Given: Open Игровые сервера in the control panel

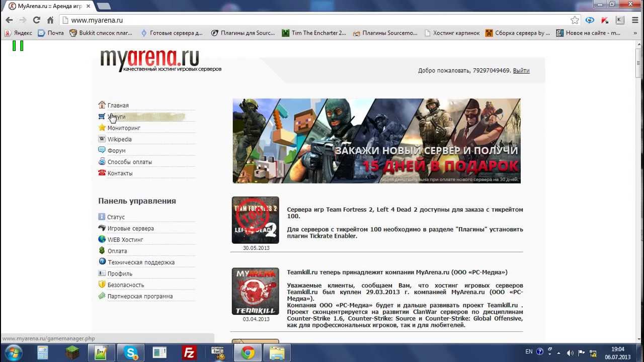Looking at the screenshot, I should (131, 228).
